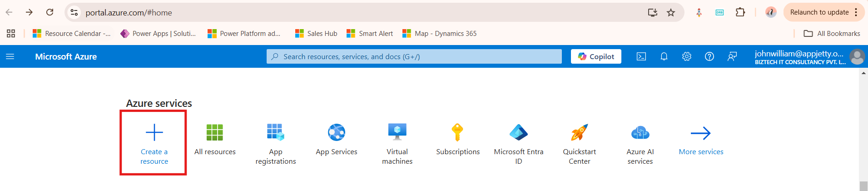Focus the search resources field

(x=414, y=56)
